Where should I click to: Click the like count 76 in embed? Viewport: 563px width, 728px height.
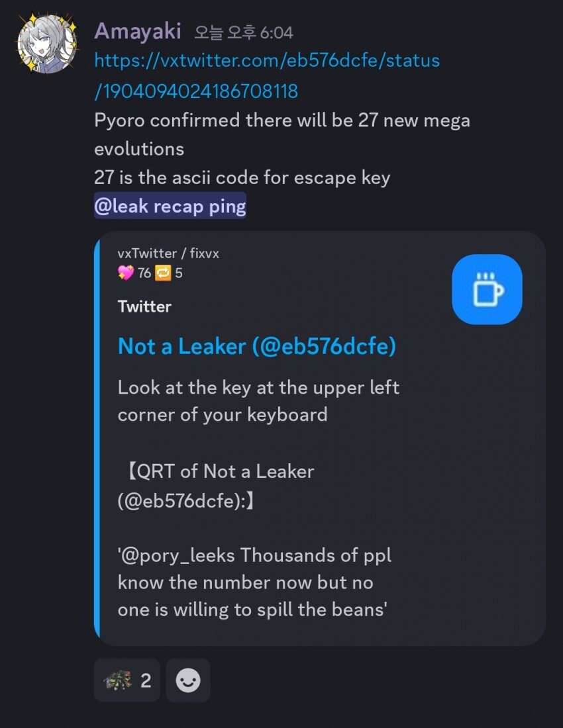pyautogui.click(x=144, y=273)
